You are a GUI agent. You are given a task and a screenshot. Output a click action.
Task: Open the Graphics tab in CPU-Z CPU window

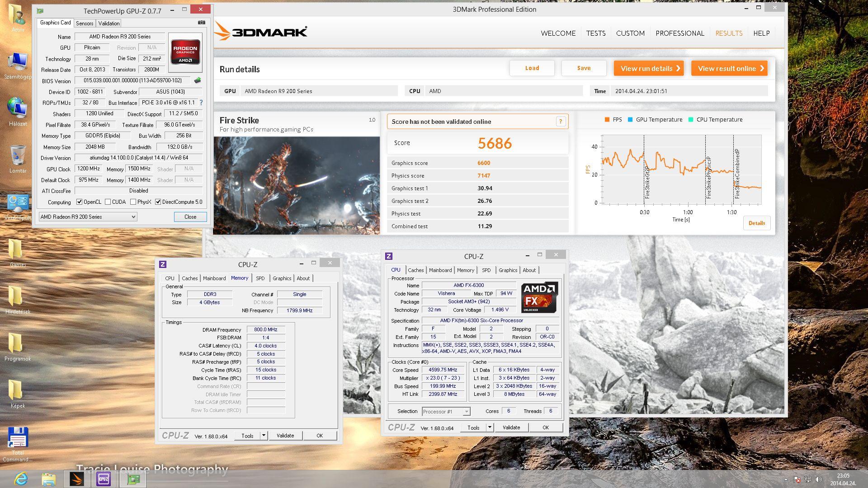pyautogui.click(x=508, y=270)
